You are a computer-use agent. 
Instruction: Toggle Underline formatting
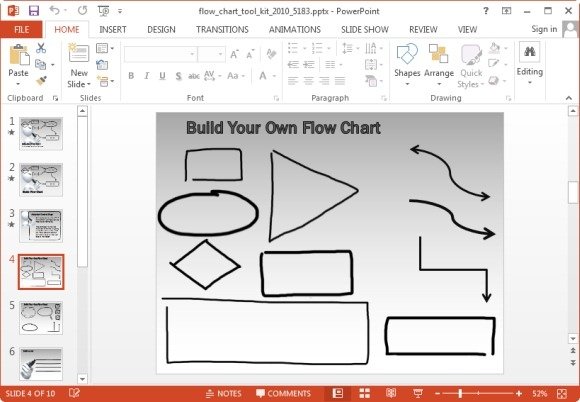[162, 76]
